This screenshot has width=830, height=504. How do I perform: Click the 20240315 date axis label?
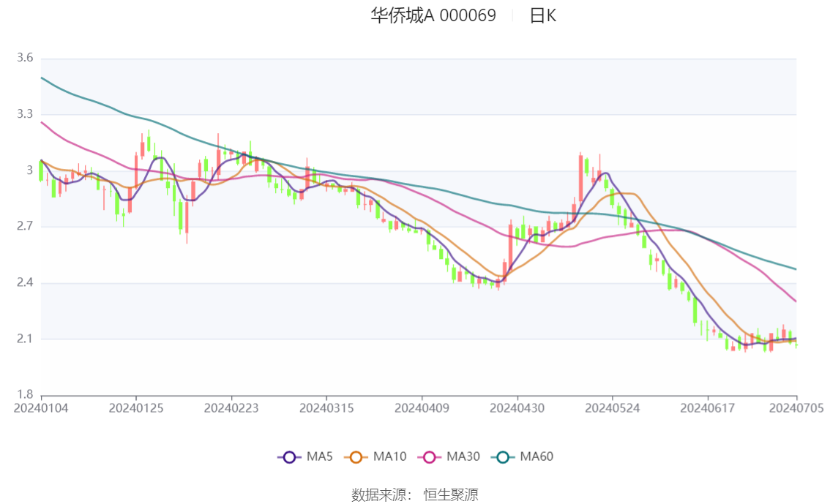click(326, 408)
